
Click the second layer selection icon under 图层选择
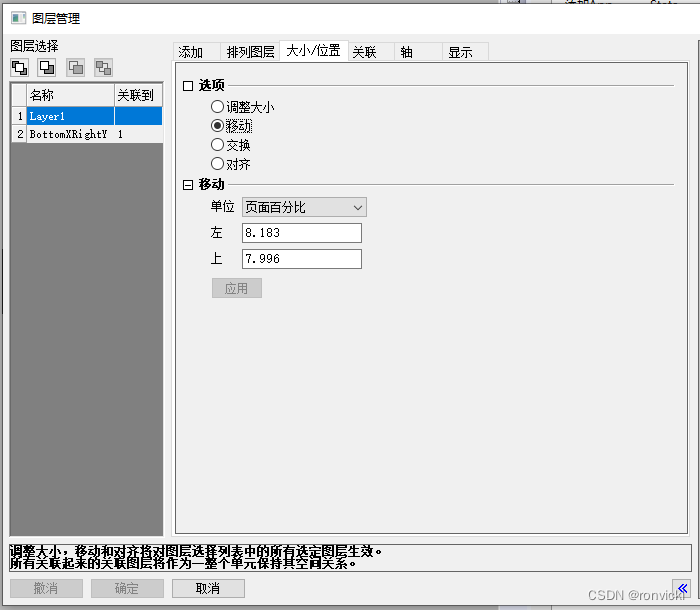[47, 68]
